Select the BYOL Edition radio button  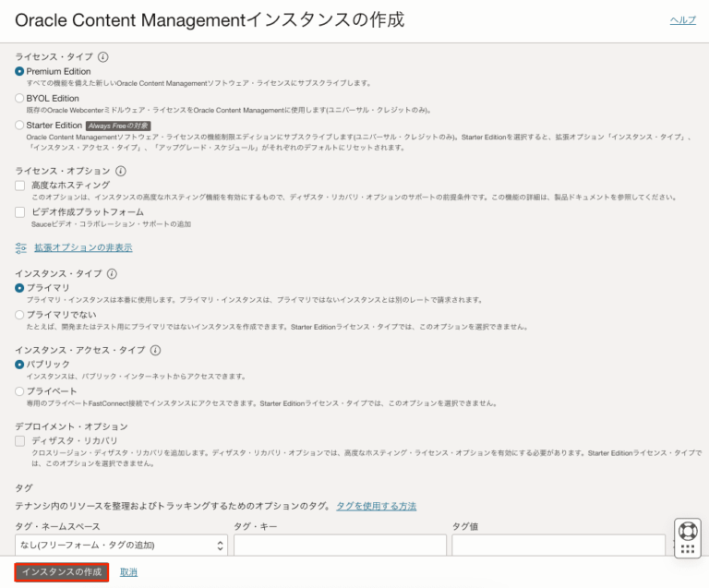tap(19, 98)
